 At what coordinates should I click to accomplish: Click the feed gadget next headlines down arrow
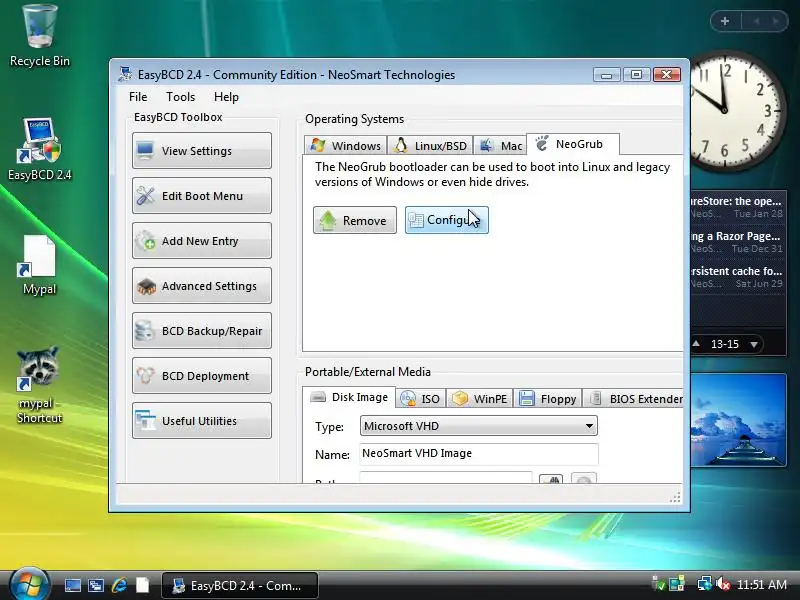(x=754, y=344)
